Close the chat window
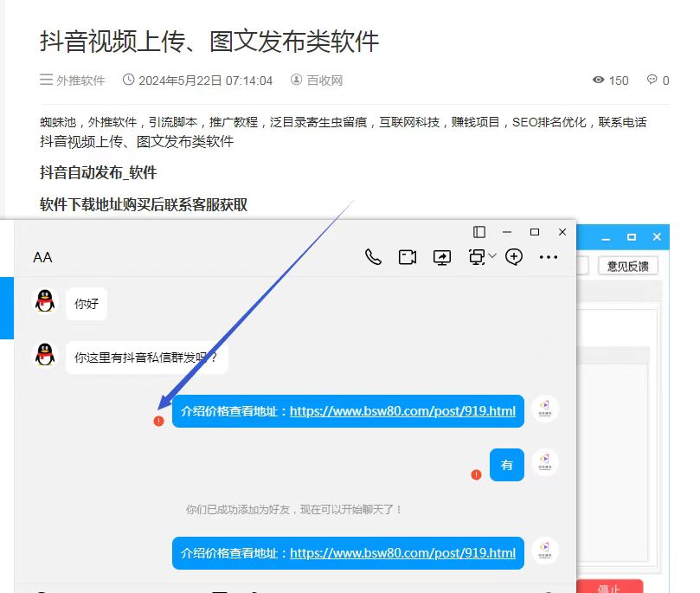This screenshot has height=593, width=700. coord(562,232)
